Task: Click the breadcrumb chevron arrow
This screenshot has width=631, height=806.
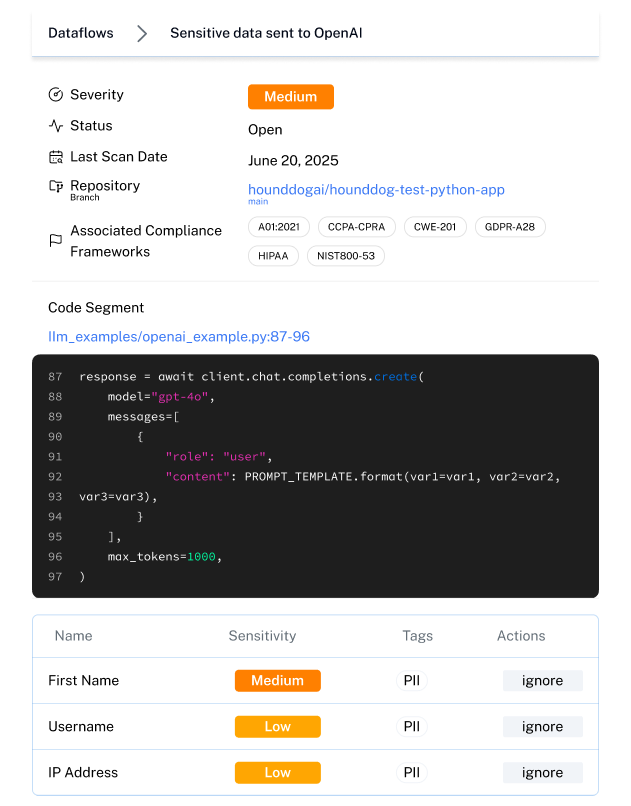Action: (142, 34)
